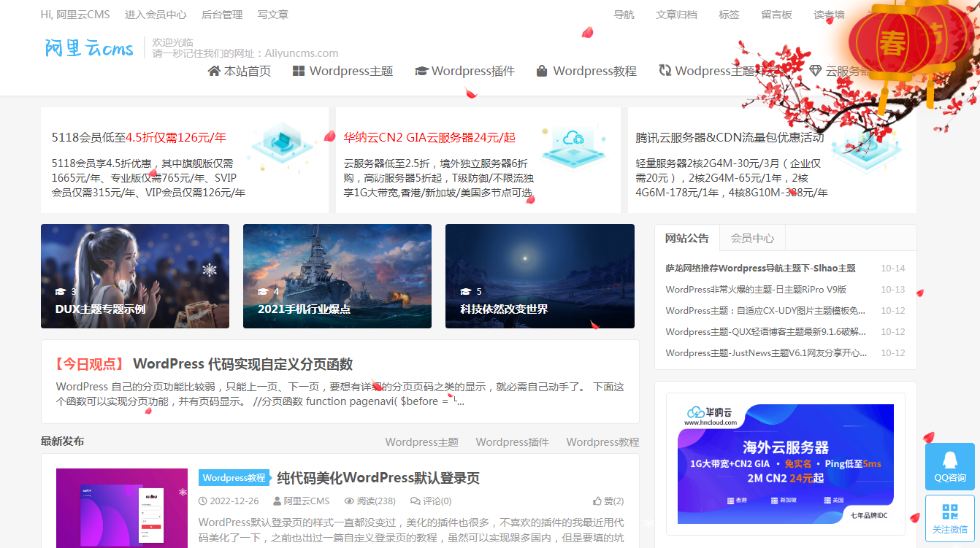Click the diamond icon beside 云服务器

click(816, 71)
